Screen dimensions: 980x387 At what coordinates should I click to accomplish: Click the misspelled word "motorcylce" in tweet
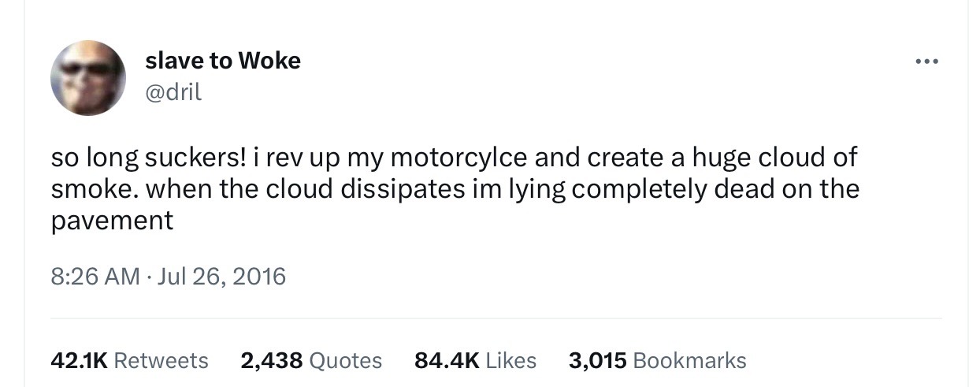(458, 158)
